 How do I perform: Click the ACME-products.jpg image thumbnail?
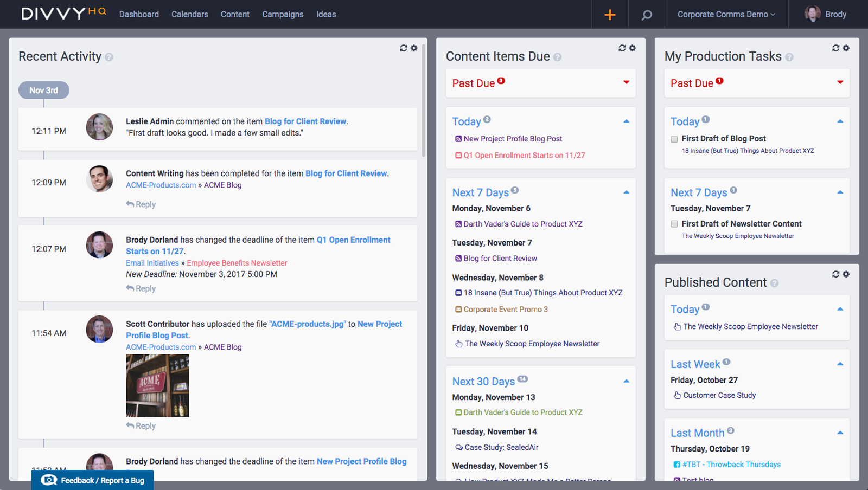click(157, 385)
